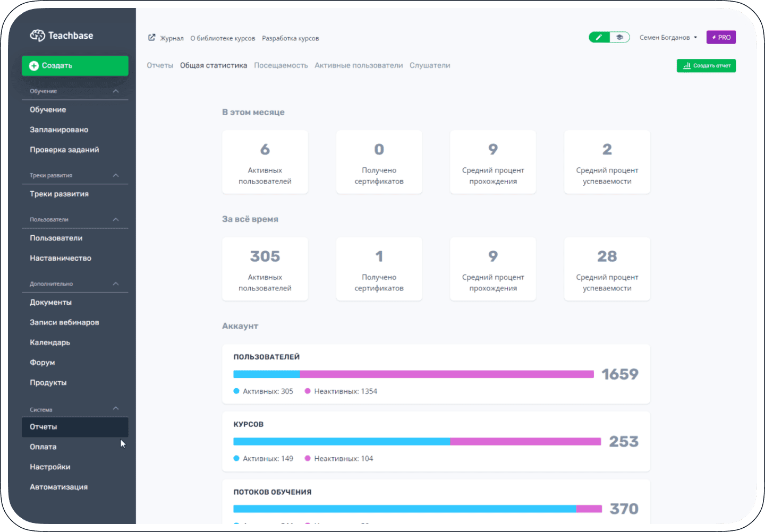765x532 pixels.
Task: Select Отчеты in the sidebar Система section
Action: tap(75, 427)
